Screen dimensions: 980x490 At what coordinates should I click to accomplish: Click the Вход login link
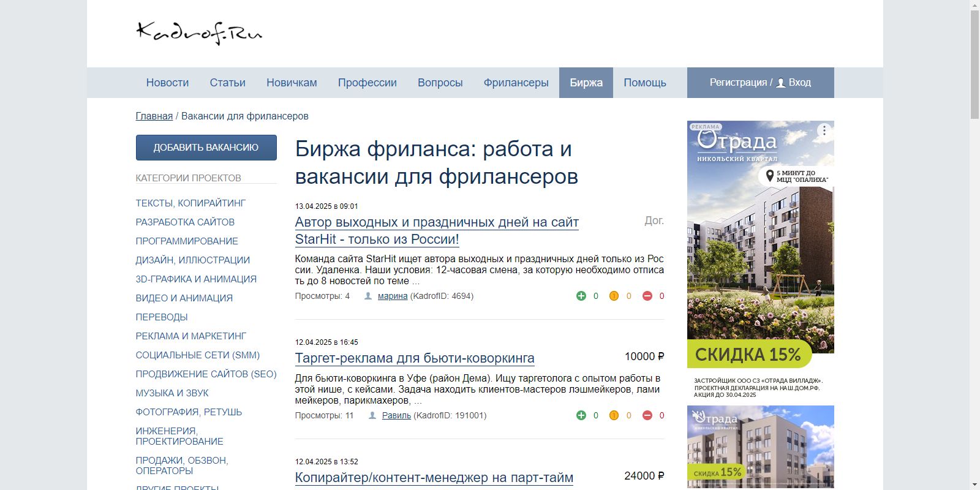pyautogui.click(x=799, y=83)
